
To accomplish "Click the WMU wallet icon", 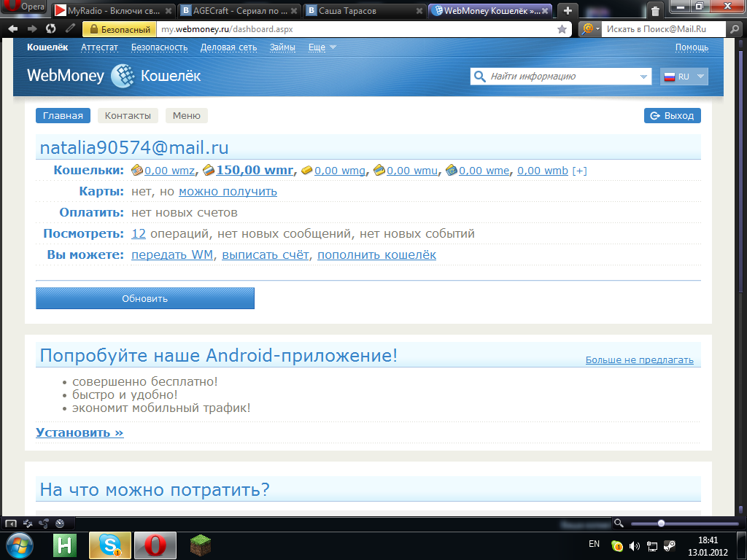I will click(379, 170).
